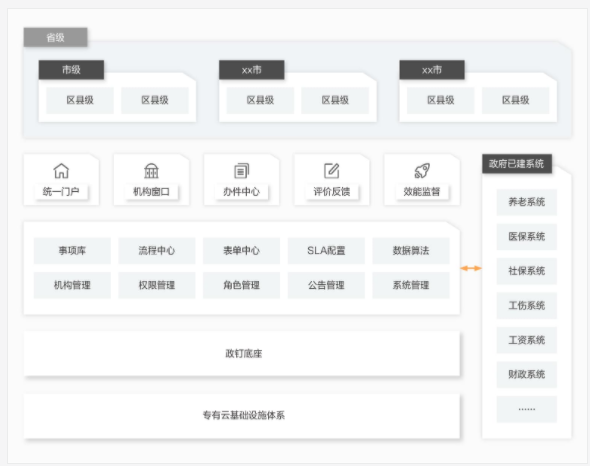The width and height of the screenshot is (590, 466).
Task: Select the 办件中心 label
Action: (241, 192)
